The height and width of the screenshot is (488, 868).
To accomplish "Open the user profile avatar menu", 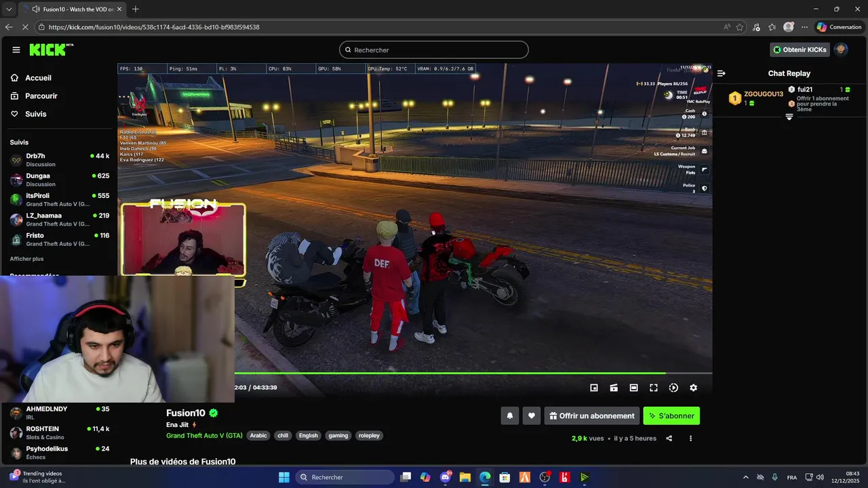I will (x=841, y=49).
